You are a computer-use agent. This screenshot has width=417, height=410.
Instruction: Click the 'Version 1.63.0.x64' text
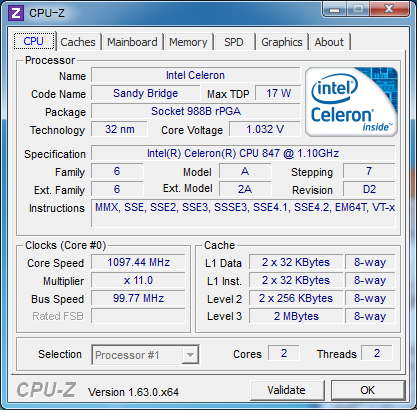tap(133, 392)
